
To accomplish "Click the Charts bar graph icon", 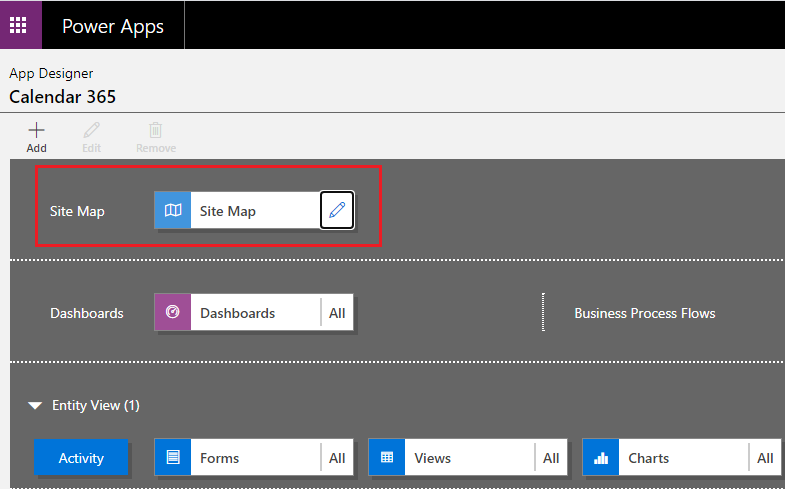I will click(x=601, y=457).
